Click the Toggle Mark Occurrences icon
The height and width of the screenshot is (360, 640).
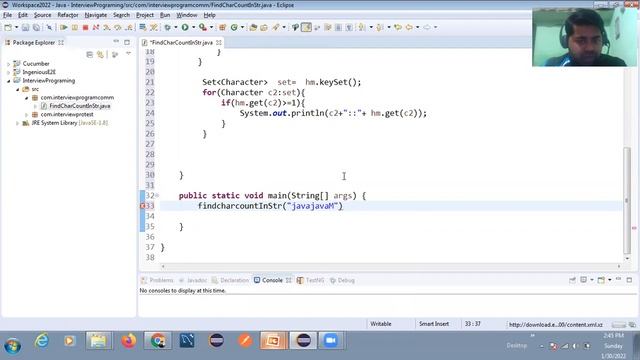[307, 27]
